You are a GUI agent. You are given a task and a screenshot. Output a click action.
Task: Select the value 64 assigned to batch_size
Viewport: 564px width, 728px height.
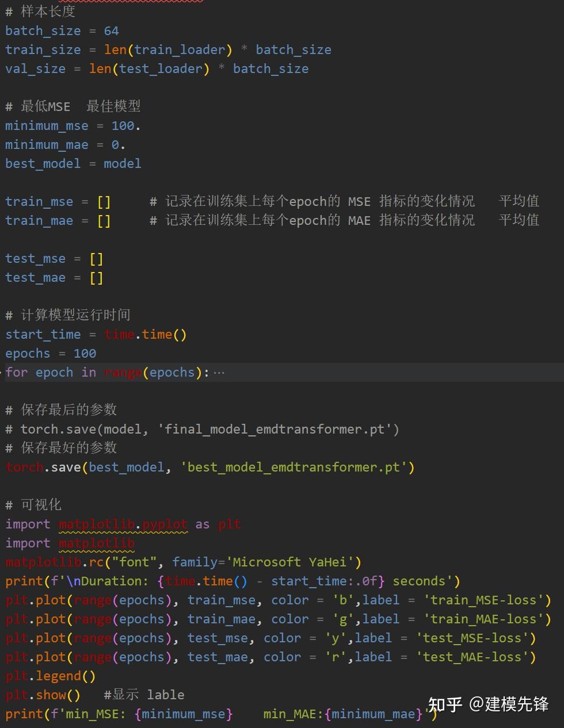coord(111,31)
